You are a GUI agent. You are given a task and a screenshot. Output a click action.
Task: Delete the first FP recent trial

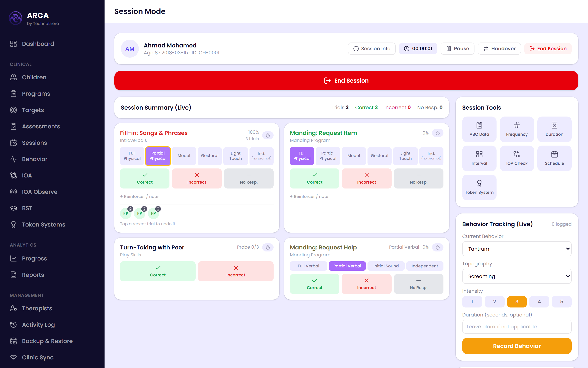click(x=130, y=209)
